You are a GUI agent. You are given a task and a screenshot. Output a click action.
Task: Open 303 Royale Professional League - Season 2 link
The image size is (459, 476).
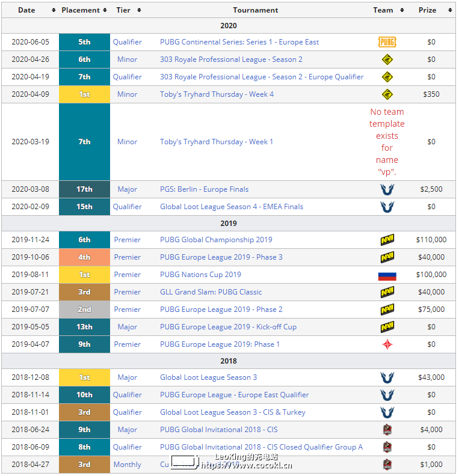(x=231, y=59)
